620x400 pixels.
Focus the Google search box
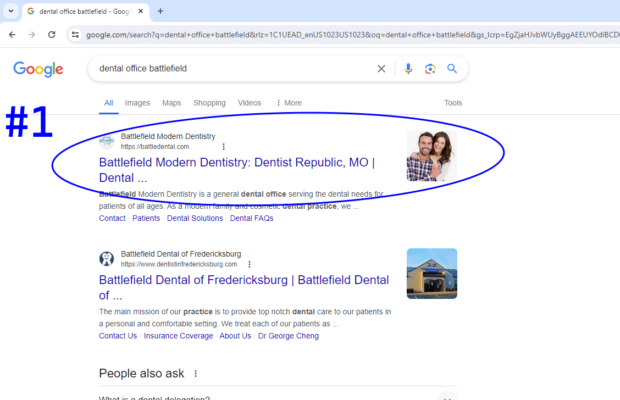tap(233, 68)
